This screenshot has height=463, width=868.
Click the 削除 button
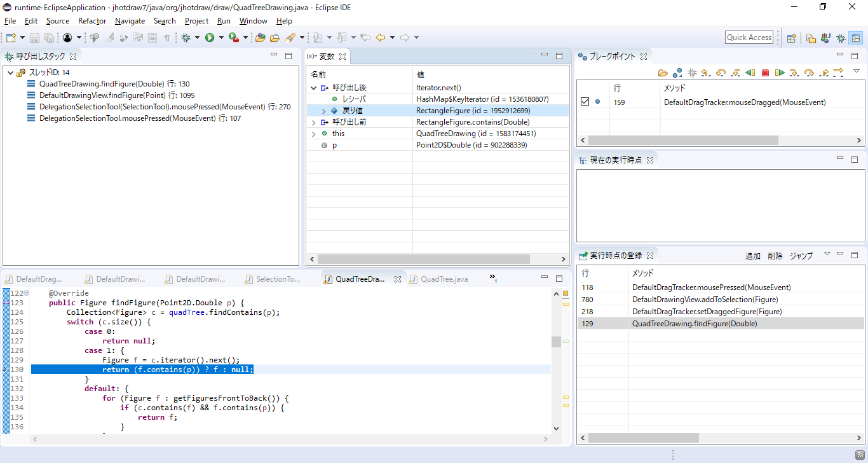[x=775, y=256]
